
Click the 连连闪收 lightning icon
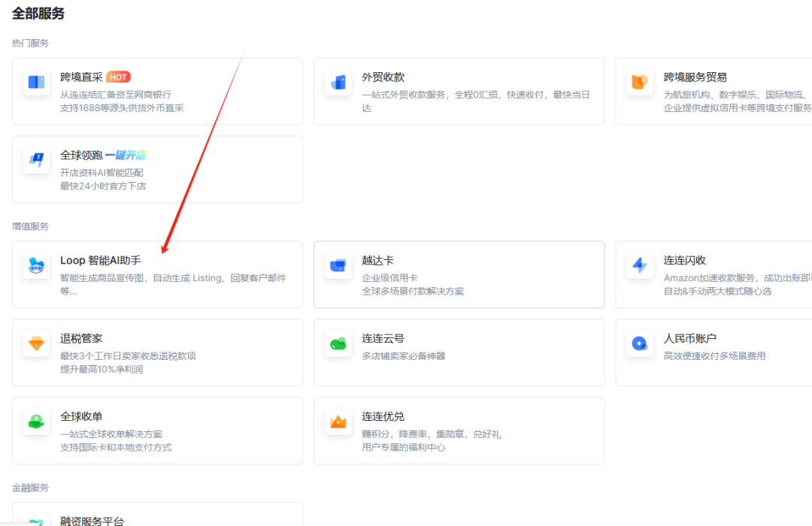[639, 266]
